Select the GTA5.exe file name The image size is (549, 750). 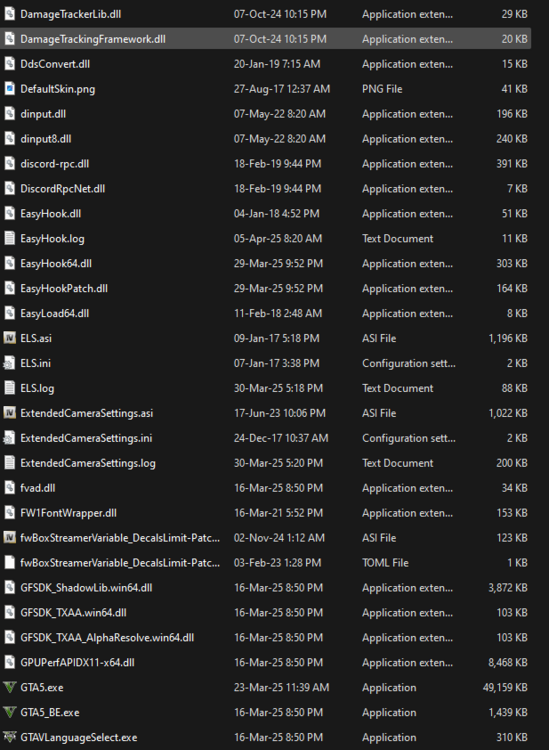point(42,687)
